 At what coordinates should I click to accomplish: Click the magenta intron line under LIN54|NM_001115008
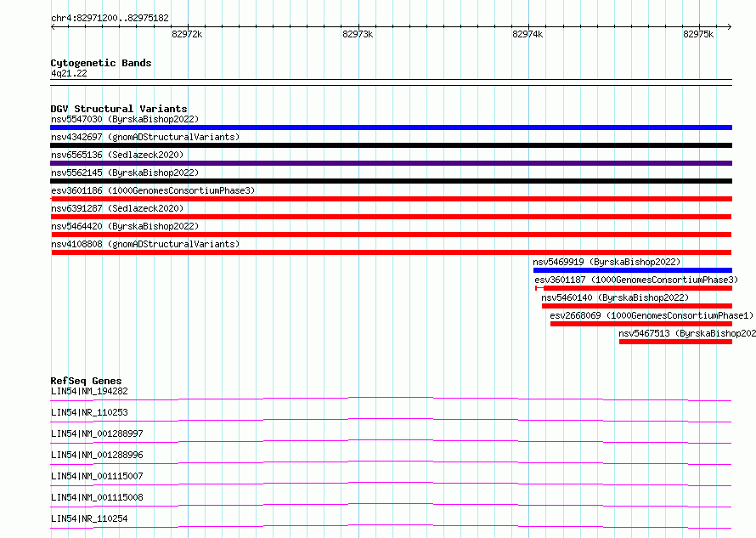coord(391,505)
